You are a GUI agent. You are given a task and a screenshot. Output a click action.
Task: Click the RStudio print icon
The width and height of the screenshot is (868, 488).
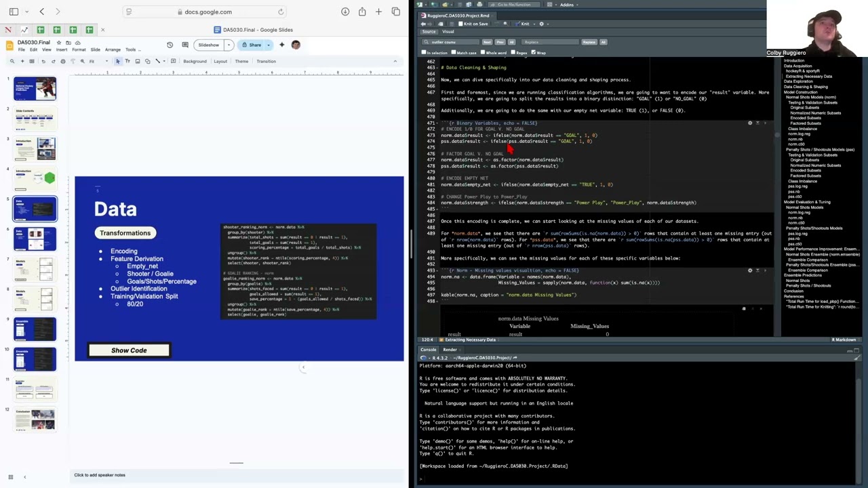[x=479, y=5]
